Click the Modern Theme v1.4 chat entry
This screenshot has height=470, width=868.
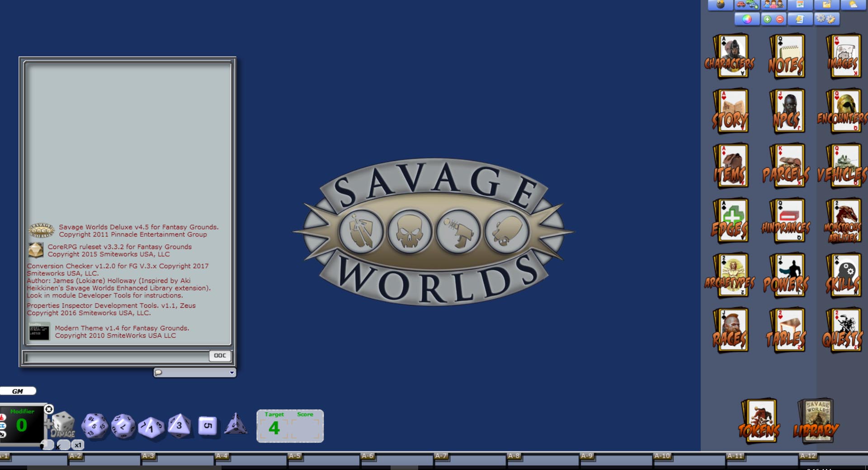pyautogui.click(x=109, y=332)
